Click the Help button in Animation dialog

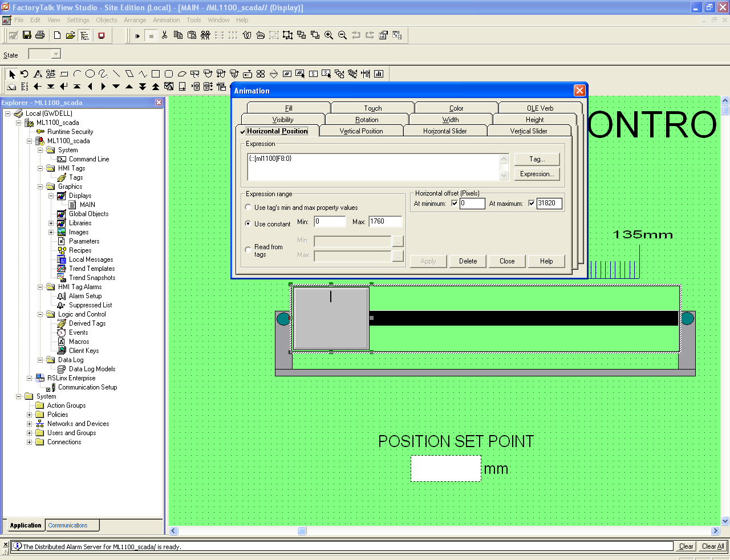click(546, 261)
